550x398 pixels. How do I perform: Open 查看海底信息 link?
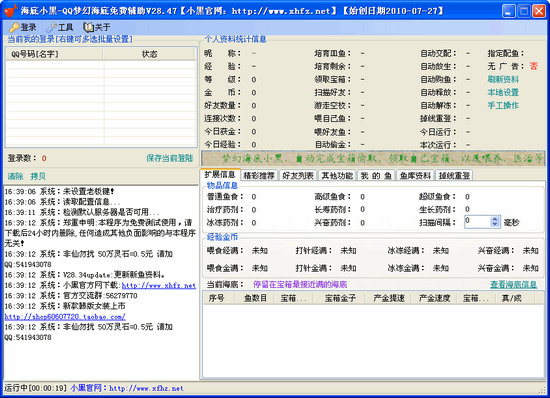click(514, 284)
